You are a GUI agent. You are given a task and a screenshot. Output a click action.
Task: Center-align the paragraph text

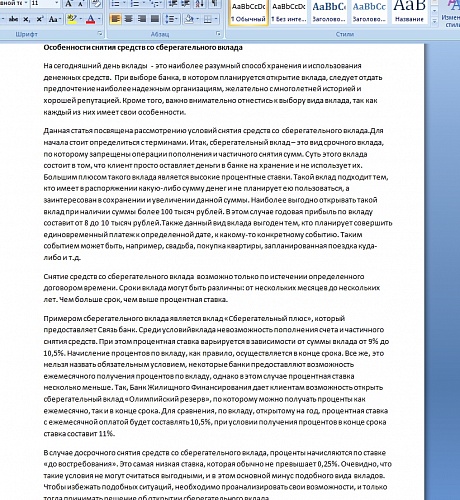pos(128,19)
